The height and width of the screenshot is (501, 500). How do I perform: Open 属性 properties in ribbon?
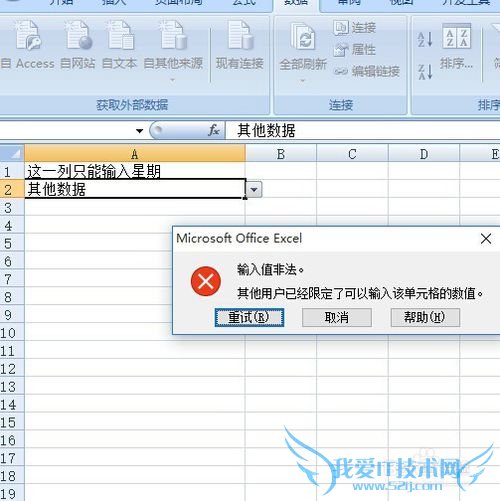(x=354, y=50)
